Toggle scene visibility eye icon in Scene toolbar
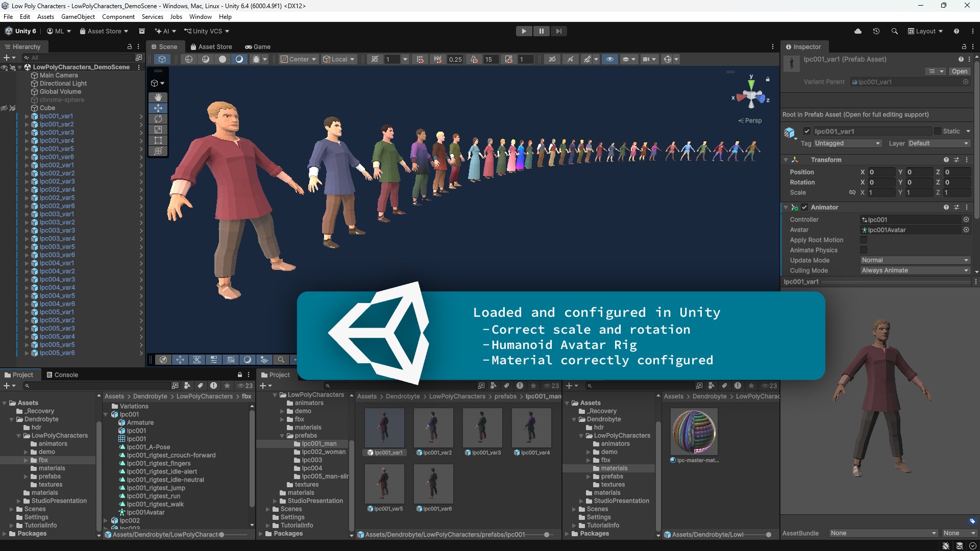Image resolution: width=980 pixels, height=551 pixels. pos(609,59)
